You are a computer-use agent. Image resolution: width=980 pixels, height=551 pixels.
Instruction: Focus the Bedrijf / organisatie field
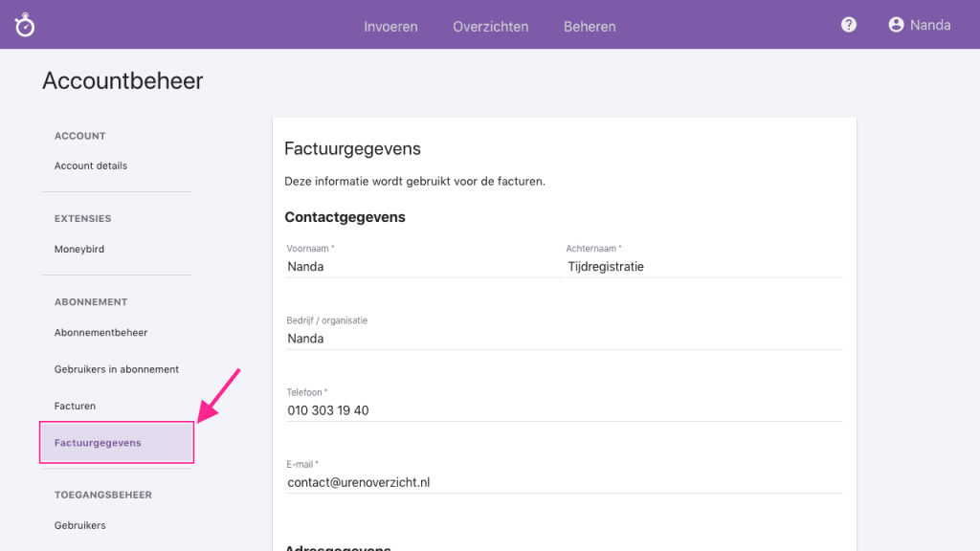coord(563,339)
